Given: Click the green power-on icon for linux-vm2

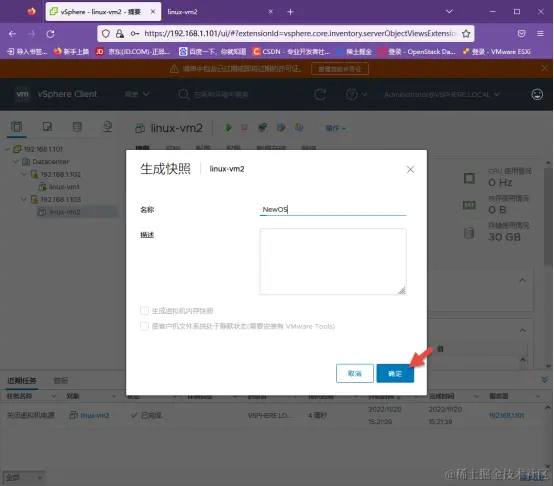Looking at the screenshot, I should tap(229, 128).
